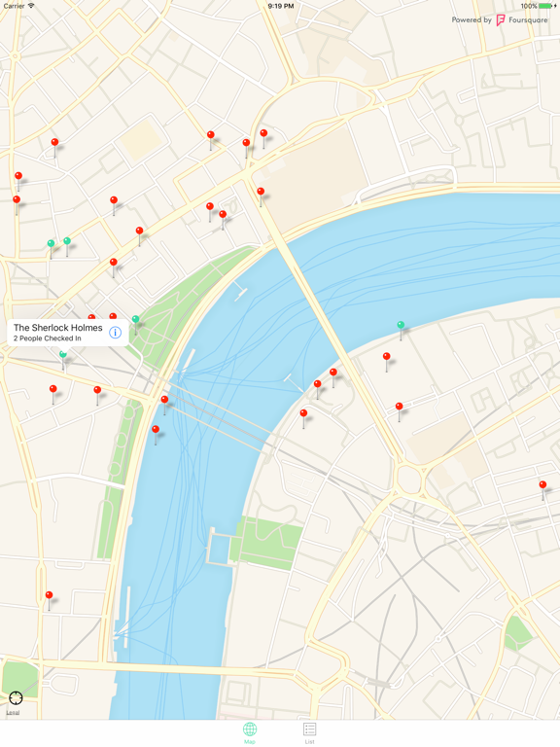Screen dimensions: 560x747
Task: Tap the right green pin of the pair
Action: click(67, 246)
